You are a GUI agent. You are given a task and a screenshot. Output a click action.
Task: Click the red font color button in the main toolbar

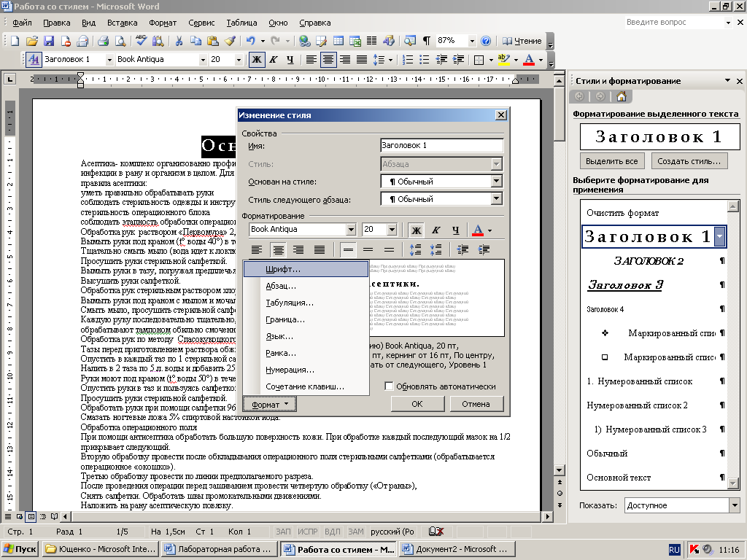[529, 60]
